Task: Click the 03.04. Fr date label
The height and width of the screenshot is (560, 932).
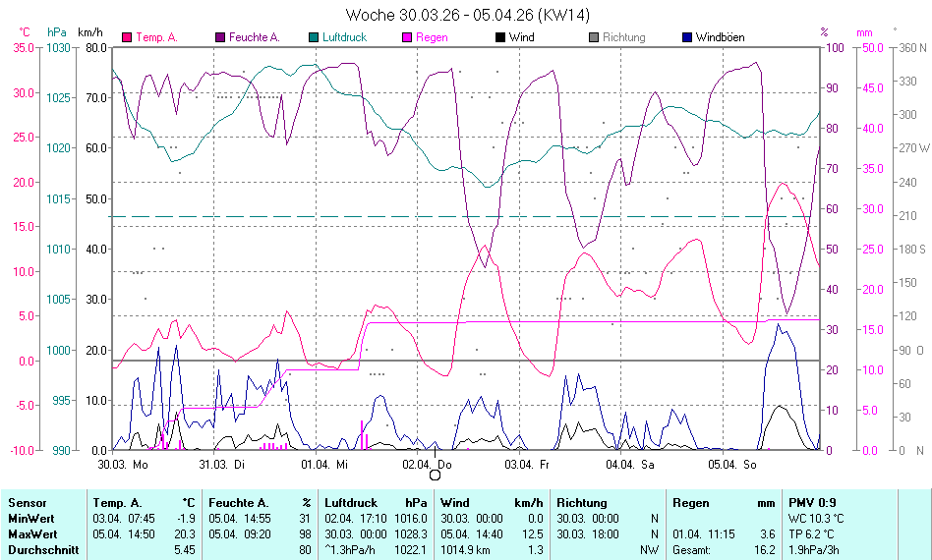Action: [527, 464]
